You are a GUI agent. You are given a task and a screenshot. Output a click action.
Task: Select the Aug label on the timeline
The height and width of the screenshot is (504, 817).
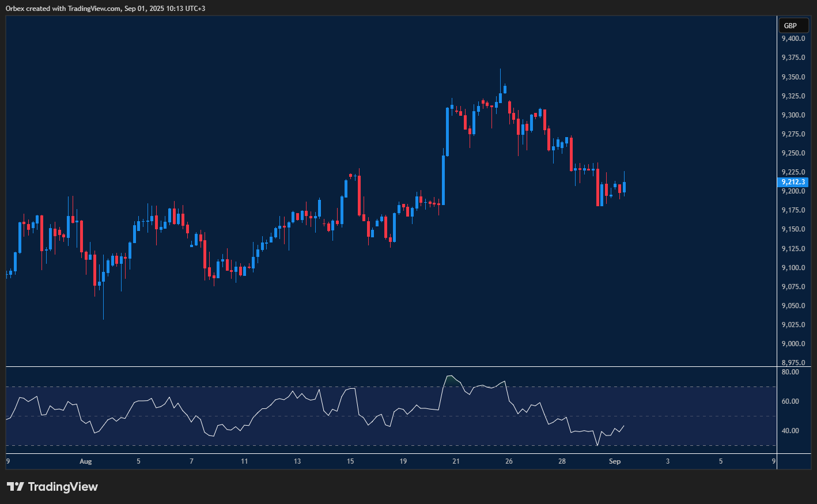pyautogui.click(x=86, y=461)
